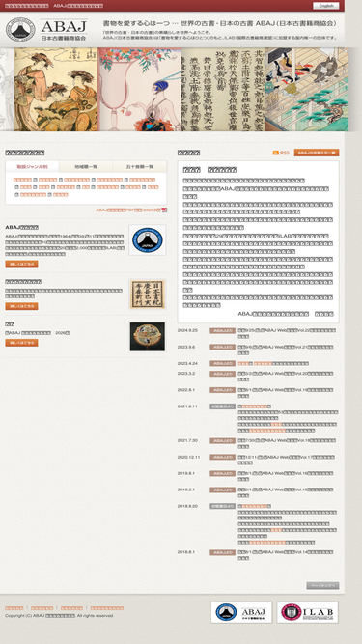Open the 2023.3.2 ABAJ Web Vol.20 news link

(286, 377)
